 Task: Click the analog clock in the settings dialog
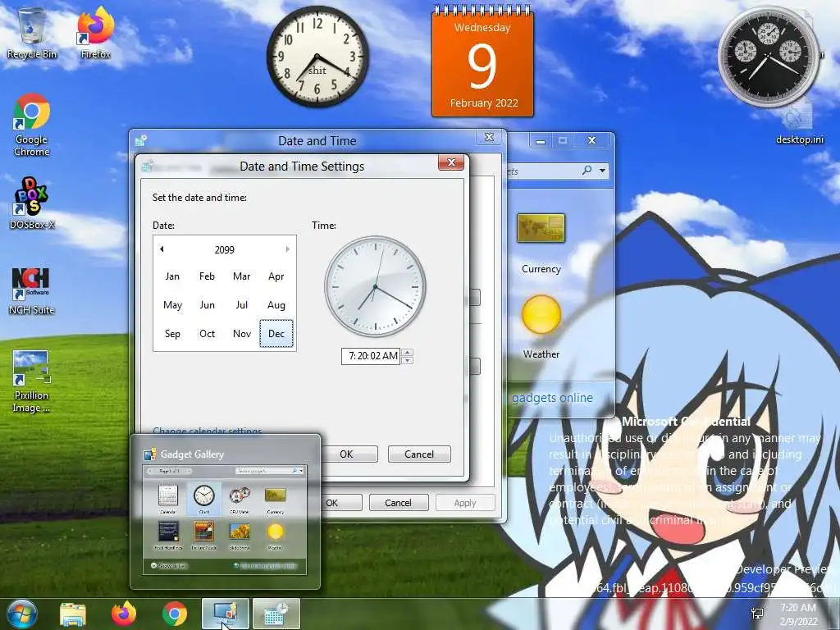pyautogui.click(x=375, y=286)
